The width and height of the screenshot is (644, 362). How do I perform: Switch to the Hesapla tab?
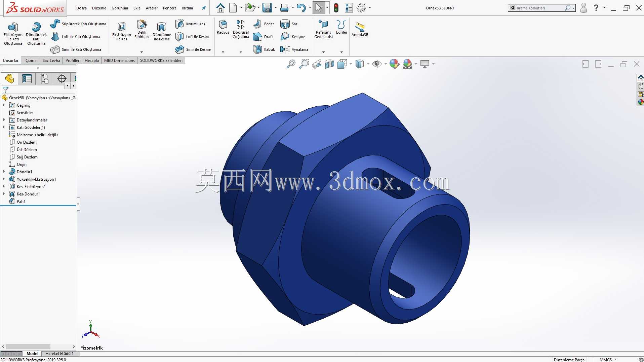(x=92, y=61)
